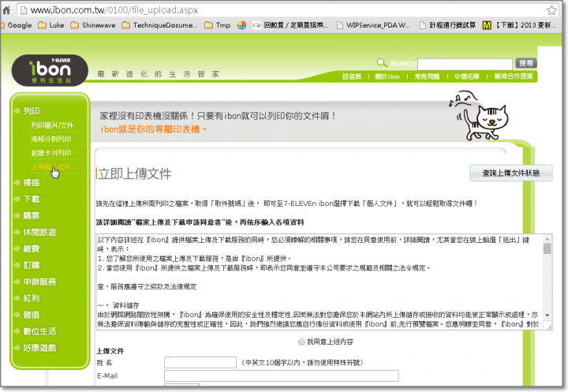Open 廠商合作提案 in top navigation
Viewport: 568px width, 392px height.
514,77
